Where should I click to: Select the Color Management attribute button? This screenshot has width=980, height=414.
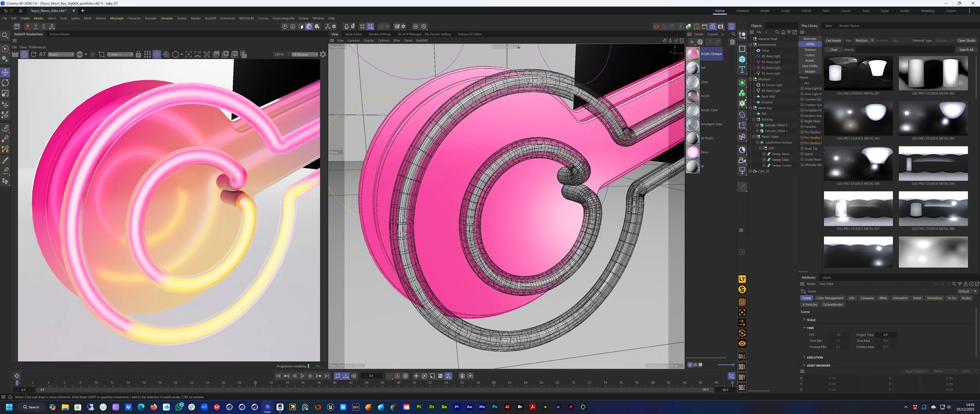coord(830,298)
